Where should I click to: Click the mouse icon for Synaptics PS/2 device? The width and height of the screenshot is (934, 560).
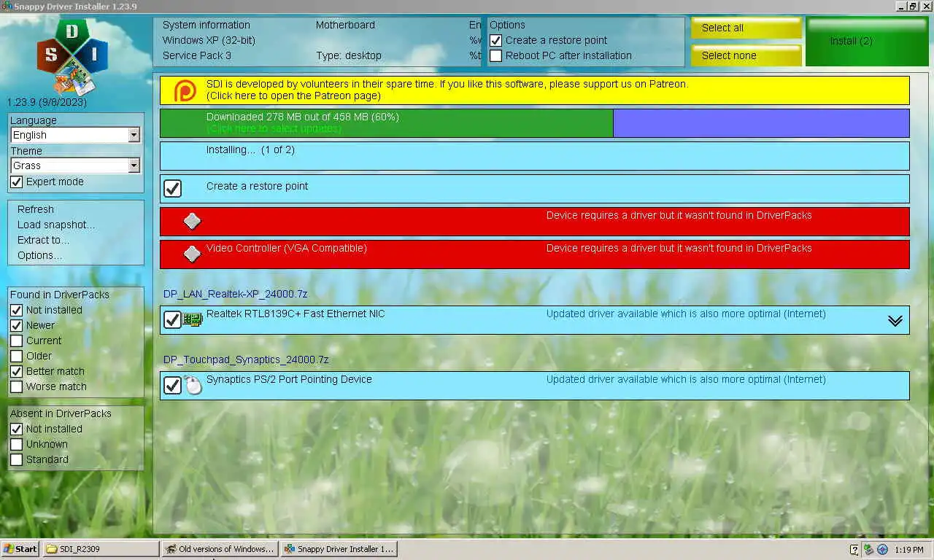click(x=193, y=385)
